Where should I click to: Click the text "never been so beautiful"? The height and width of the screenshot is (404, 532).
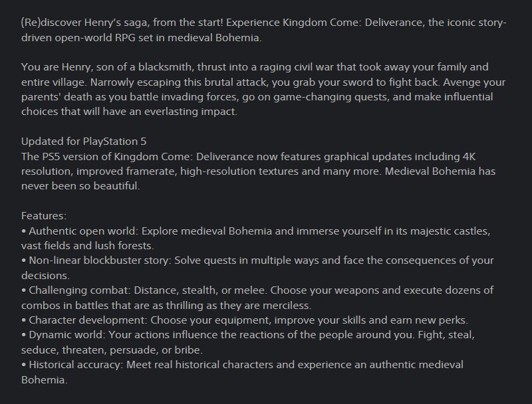click(x=80, y=185)
